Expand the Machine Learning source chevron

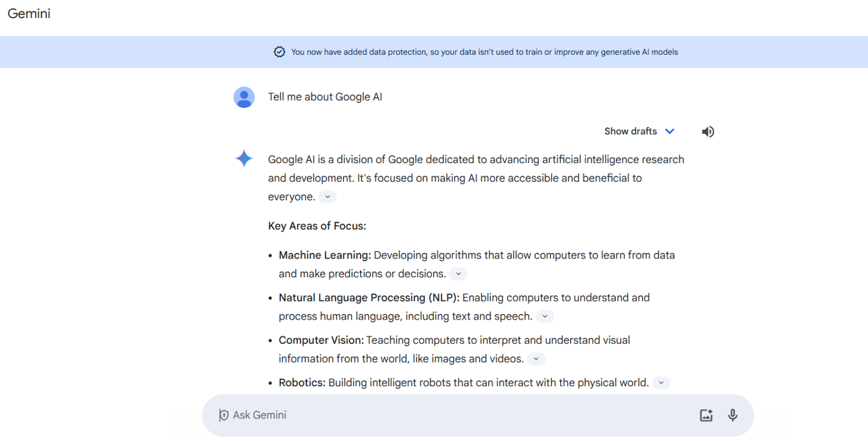458,274
